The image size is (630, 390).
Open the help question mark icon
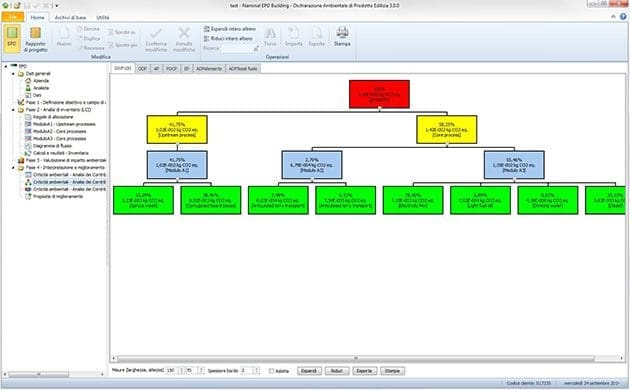coord(623,16)
